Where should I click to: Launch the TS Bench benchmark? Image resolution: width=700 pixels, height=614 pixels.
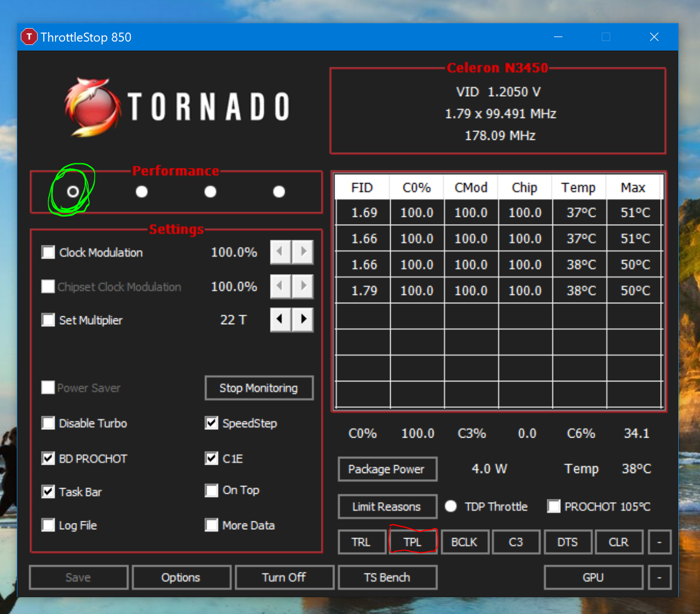(x=387, y=577)
